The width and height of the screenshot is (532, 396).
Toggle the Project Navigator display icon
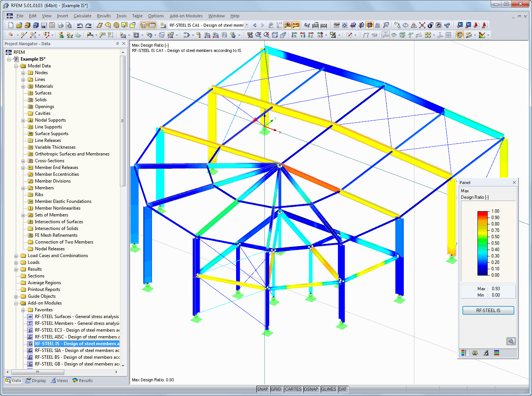pos(144,25)
